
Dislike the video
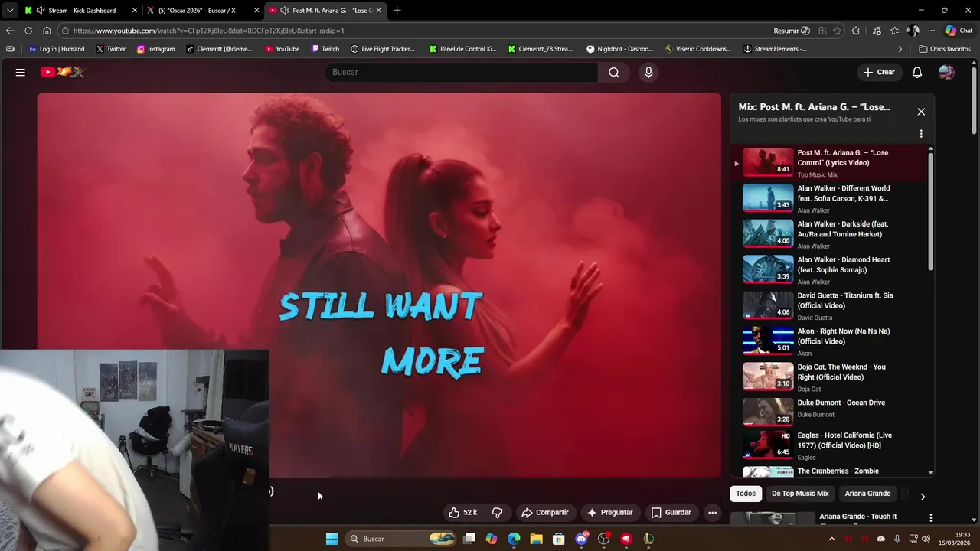click(x=497, y=513)
